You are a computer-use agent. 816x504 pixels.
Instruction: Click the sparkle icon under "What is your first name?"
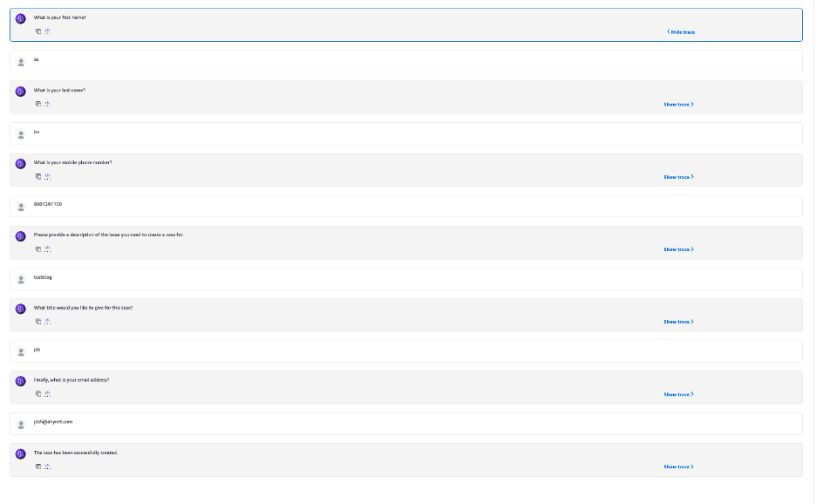coord(47,31)
